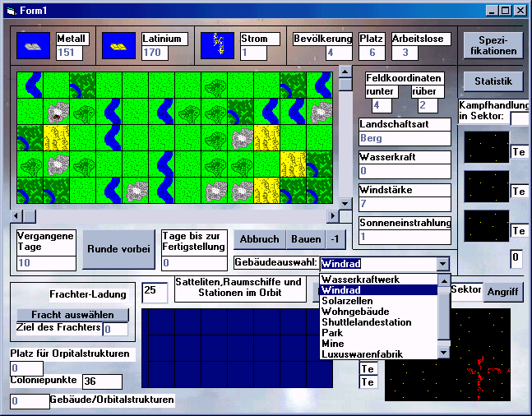The width and height of the screenshot is (532, 416).
Task: Choose Wohngebäude in the dropdown list
Action: tap(354, 312)
